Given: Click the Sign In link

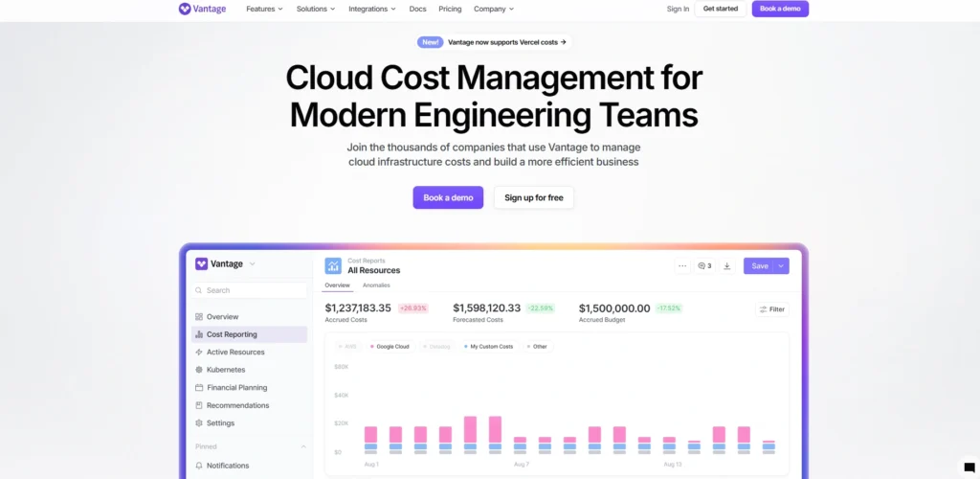Looking at the screenshot, I should tap(678, 9).
